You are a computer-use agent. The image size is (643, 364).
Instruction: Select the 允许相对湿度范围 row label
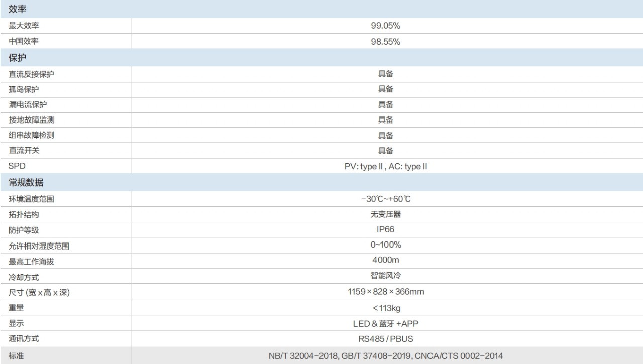click(39, 246)
